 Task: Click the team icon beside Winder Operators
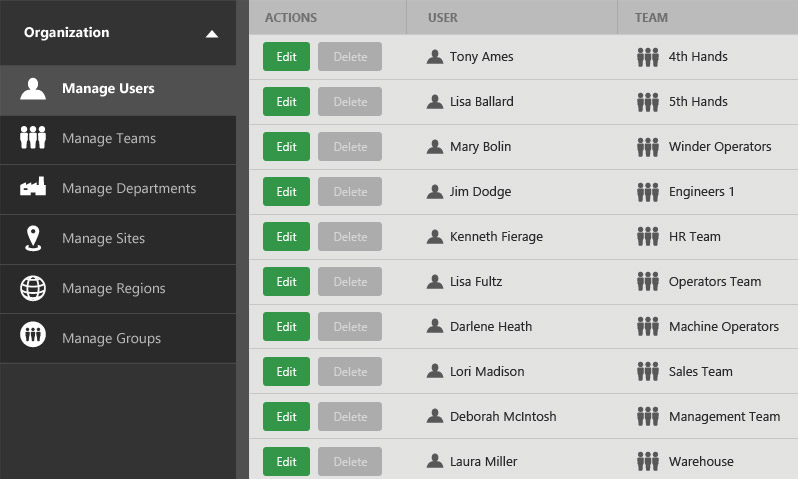pos(648,147)
